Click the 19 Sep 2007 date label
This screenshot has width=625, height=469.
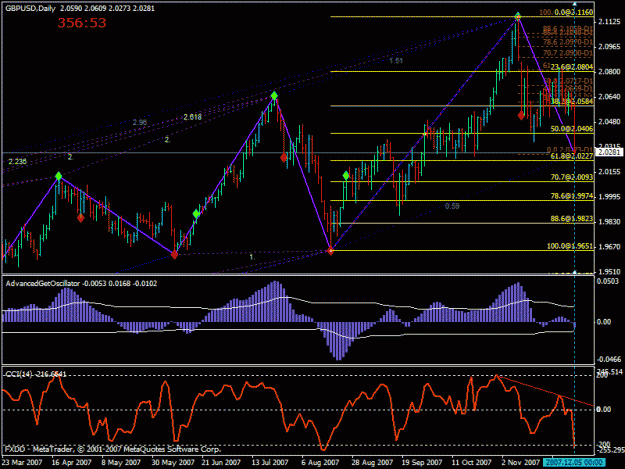pos(422,463)
